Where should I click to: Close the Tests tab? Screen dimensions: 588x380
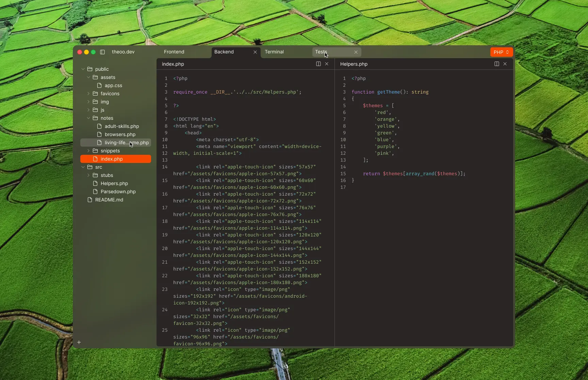click(x=355, y=52)
